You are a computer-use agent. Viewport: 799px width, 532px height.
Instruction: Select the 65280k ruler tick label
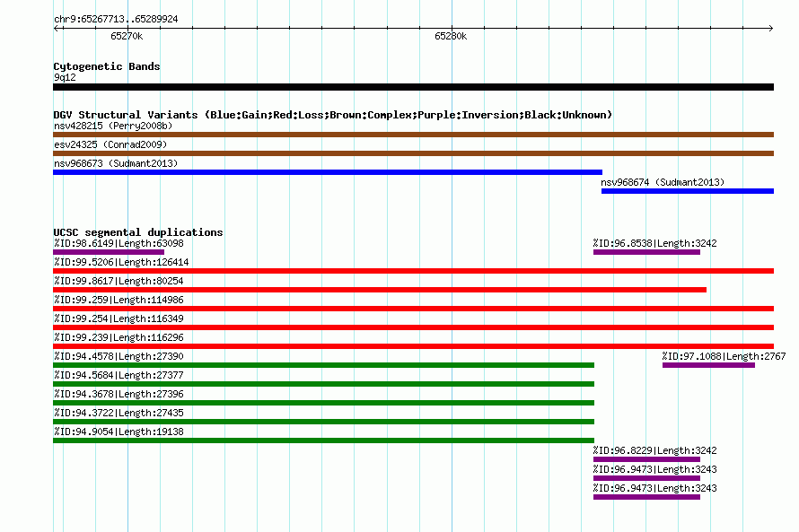coord(451,36)
